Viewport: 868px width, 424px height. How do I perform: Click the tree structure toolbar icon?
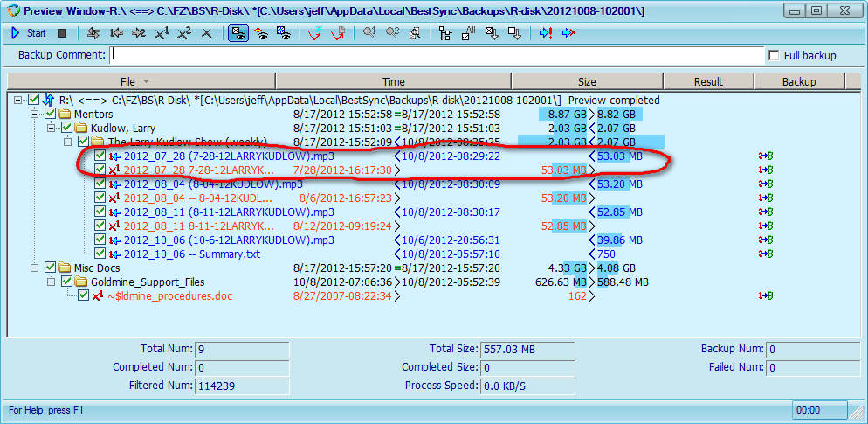tap(445, 33)
